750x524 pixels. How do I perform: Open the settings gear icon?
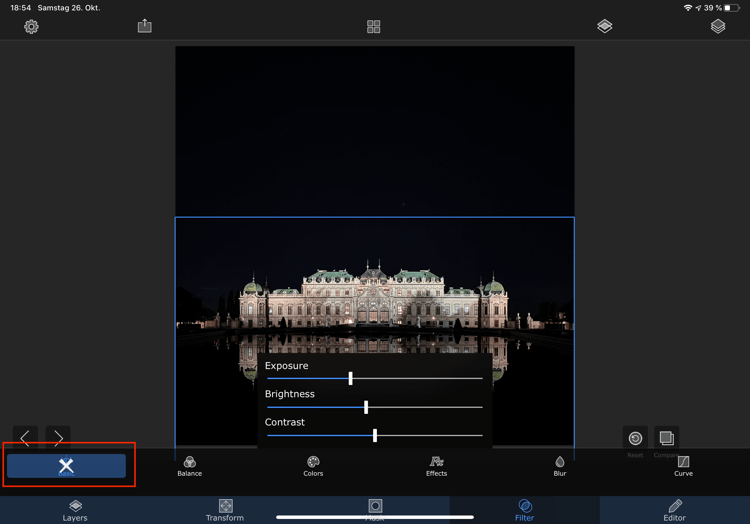pyautogui.click(x=31, y=26)
